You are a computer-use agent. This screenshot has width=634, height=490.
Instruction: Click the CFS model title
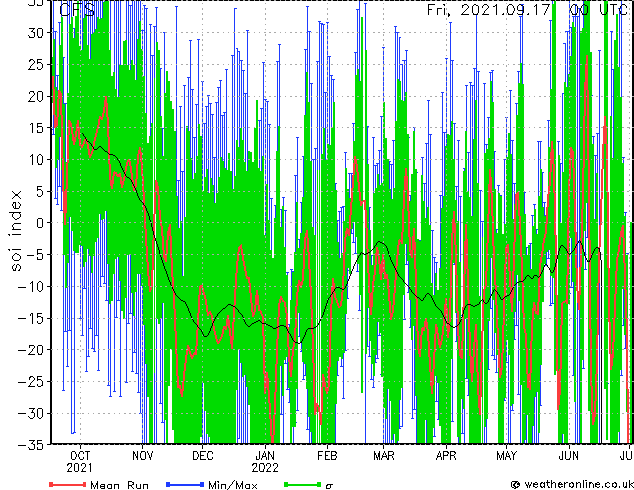click(77, 9)
